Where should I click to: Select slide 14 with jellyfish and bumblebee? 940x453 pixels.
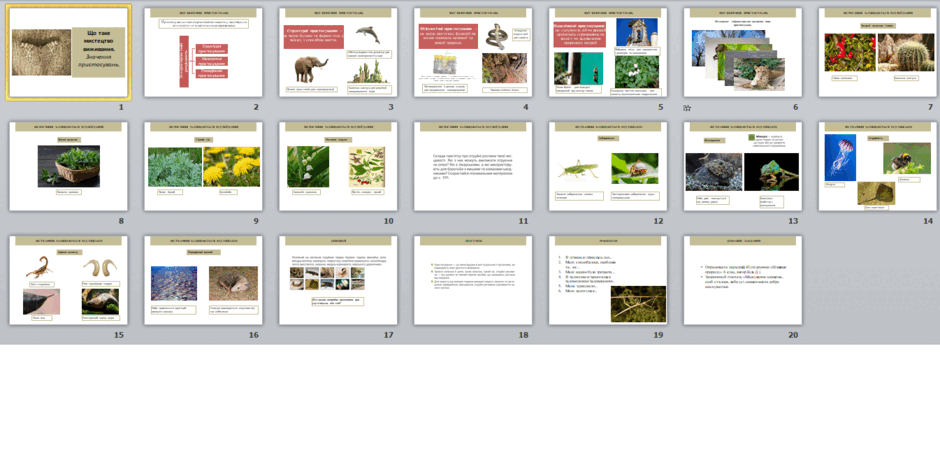(878, 166)
